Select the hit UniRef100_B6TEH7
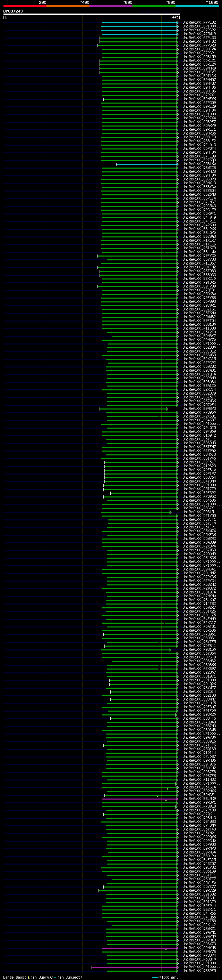 point(199,447)
